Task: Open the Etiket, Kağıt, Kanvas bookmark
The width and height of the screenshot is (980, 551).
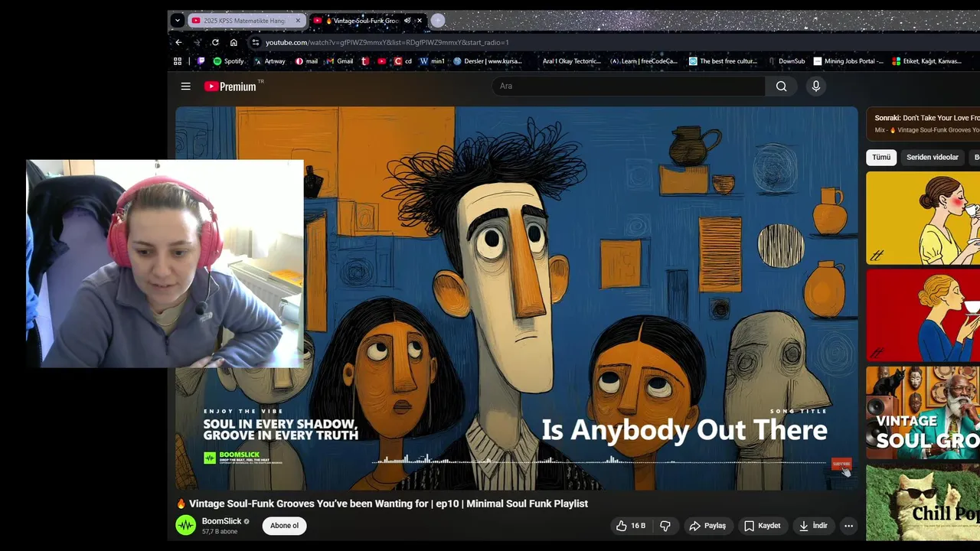Action: (927, 61)
